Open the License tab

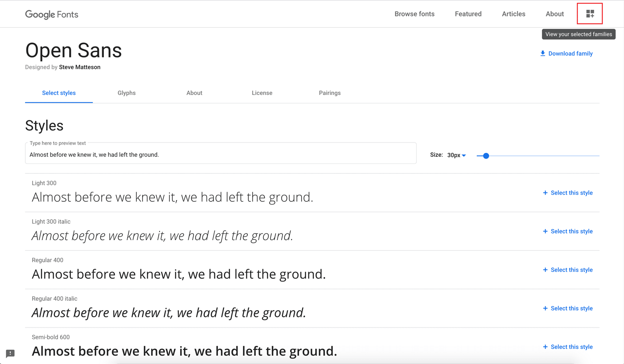(262, 93)
